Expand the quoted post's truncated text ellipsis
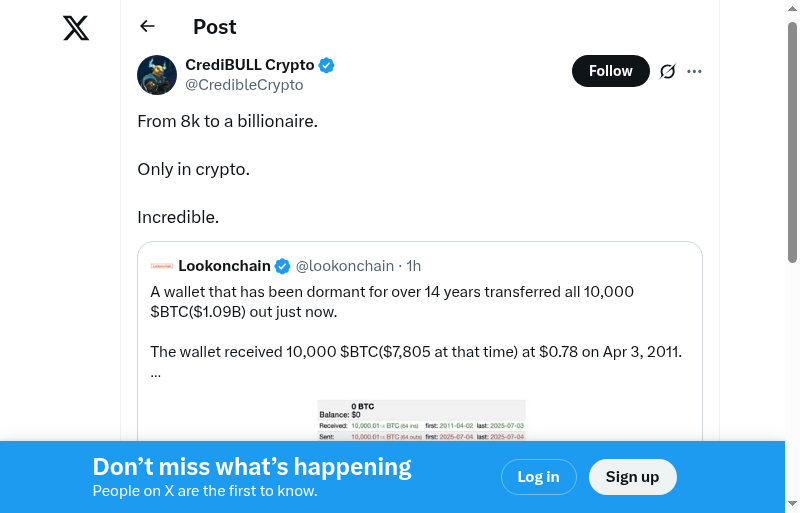Screen dimensions: 800x513 click(x=155, y=373)
